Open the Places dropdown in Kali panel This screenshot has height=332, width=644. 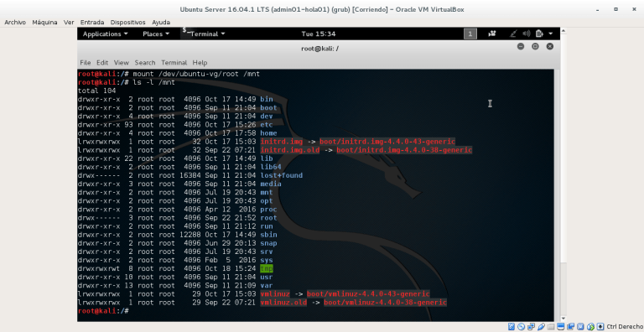156,34
